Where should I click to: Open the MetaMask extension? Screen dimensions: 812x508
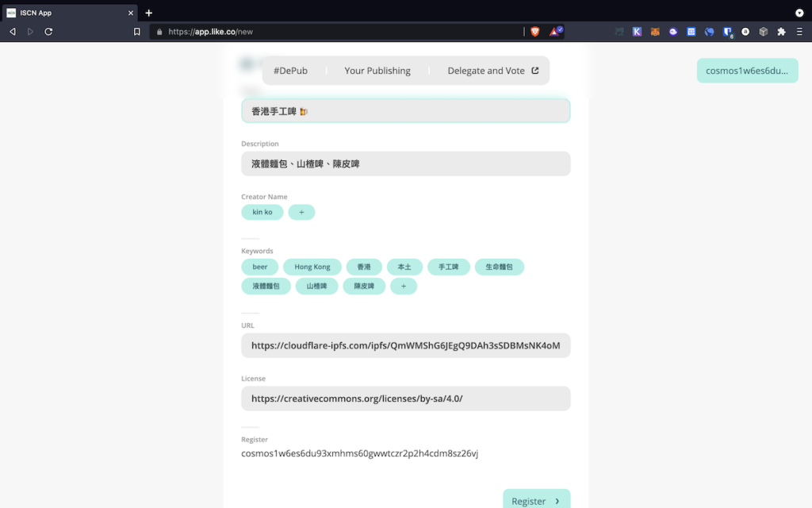pyautogui.click(x=654, y=31)
